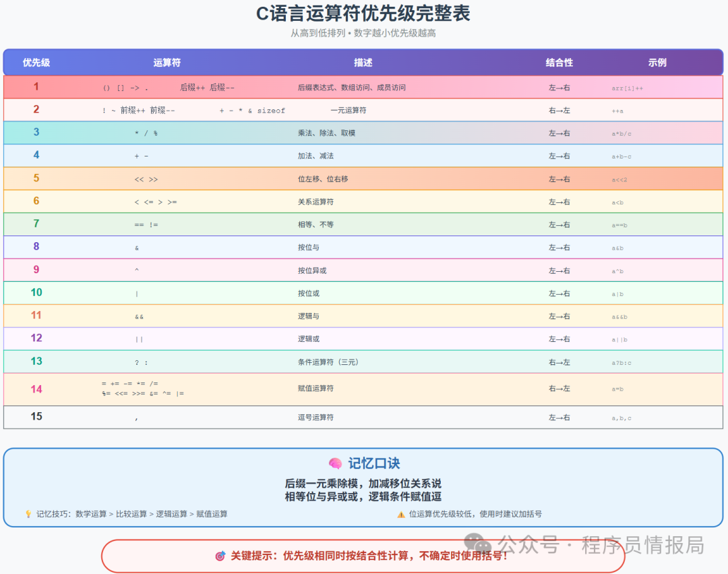728x574 pixels.
Task: Select priority number 3
Action: [x=36, y=132]
